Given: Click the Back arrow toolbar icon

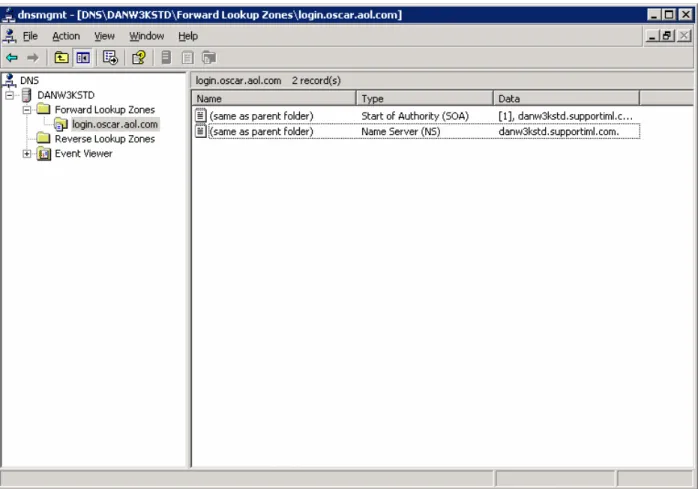Looking at the screenshot, I should pos(12,57).
